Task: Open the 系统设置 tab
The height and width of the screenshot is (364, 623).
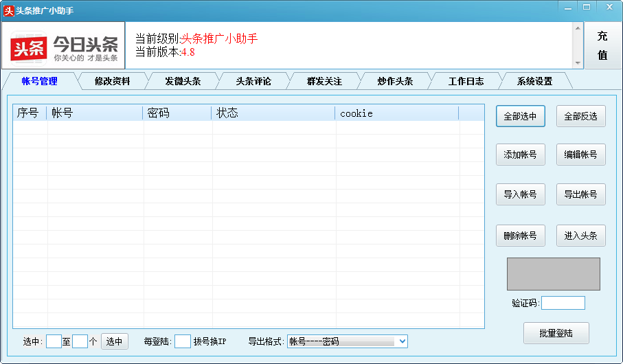Action: coord(535,81)
